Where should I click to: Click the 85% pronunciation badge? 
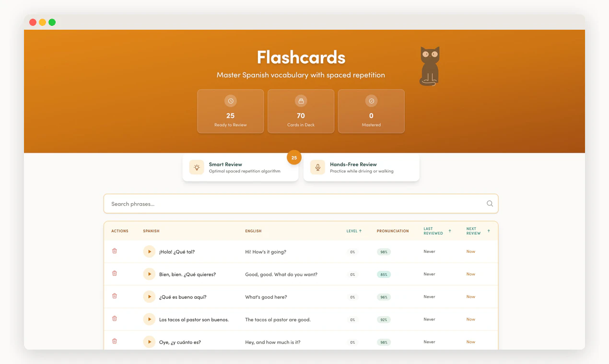tap(384, 274)
